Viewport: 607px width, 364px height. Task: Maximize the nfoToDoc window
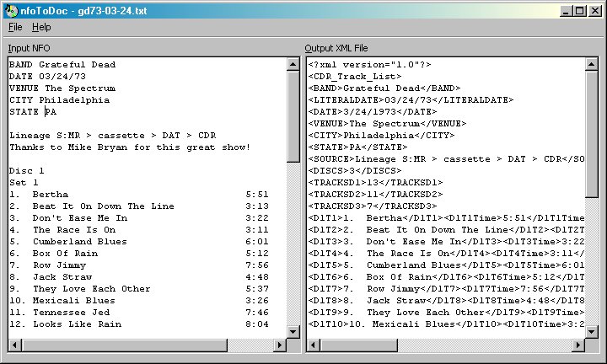[580, 11]
